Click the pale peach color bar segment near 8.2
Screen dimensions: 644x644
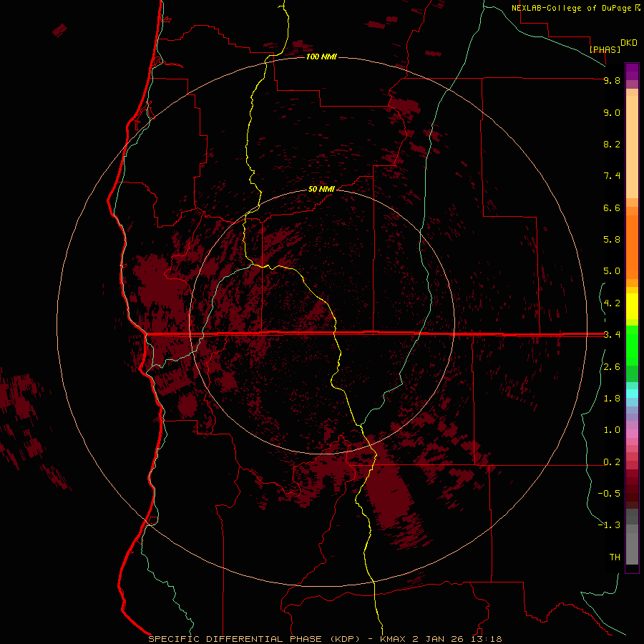632,147
